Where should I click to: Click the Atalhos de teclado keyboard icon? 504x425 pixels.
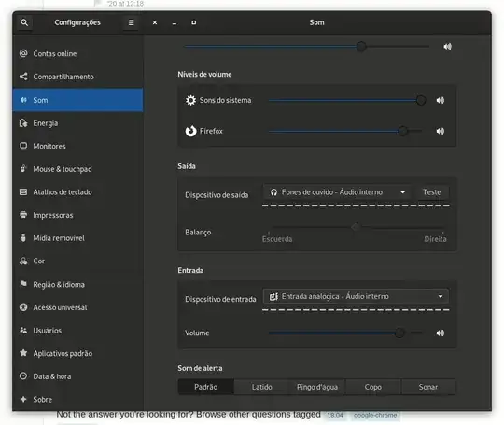23,192
